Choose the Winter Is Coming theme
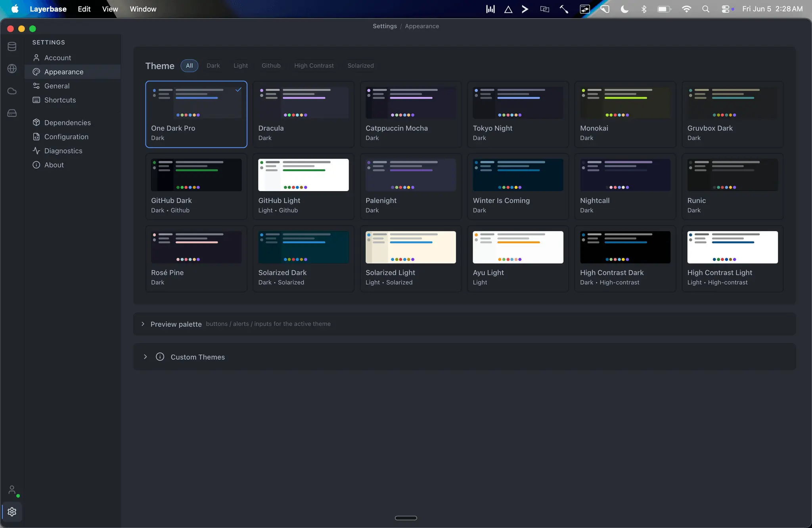The width and height of the screenshot is (812, 528). (518, 187)
